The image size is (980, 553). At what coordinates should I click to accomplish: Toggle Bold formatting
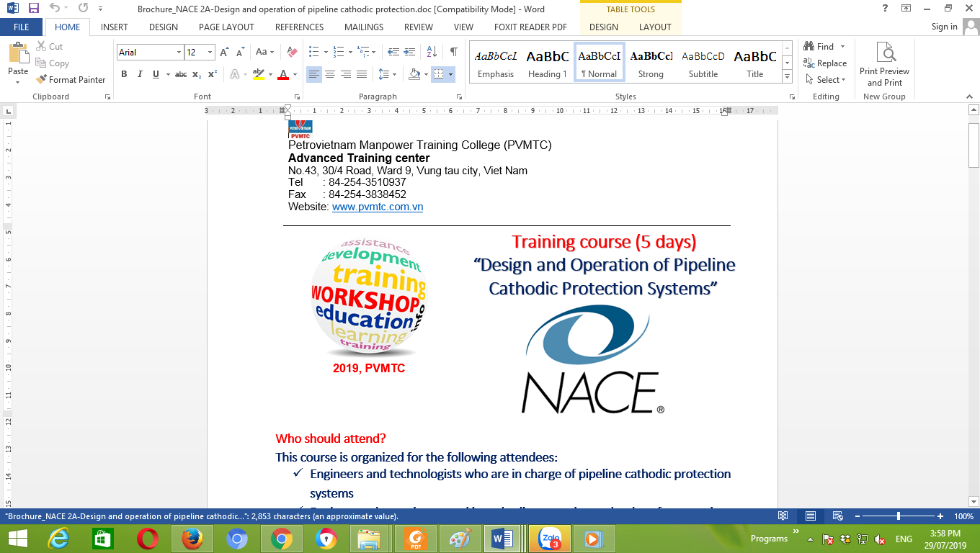[x=124, y=74]
